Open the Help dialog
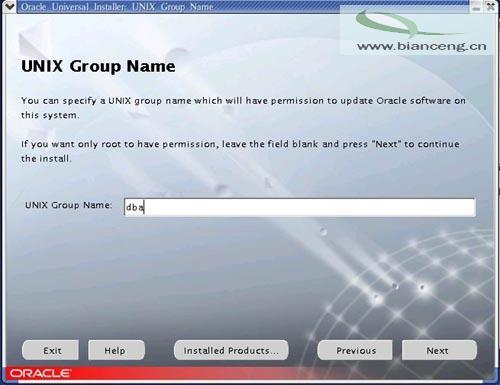This screenshot has height=385, width=500. [x=116, y=350]
